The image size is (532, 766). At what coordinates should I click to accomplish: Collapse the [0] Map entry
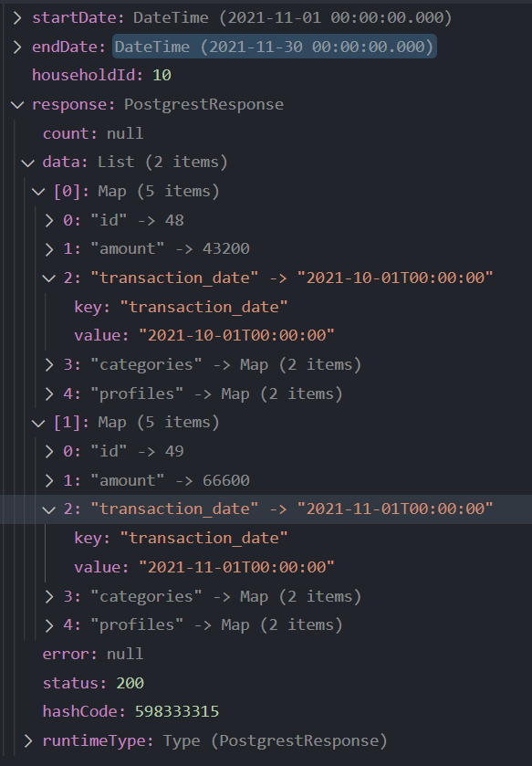tap(39, 191)
